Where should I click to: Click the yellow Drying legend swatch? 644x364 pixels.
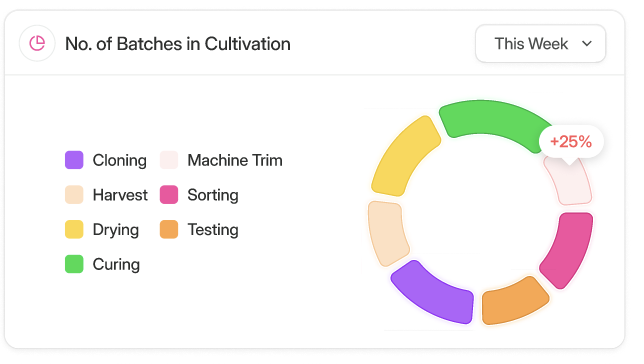pos(74,229)
